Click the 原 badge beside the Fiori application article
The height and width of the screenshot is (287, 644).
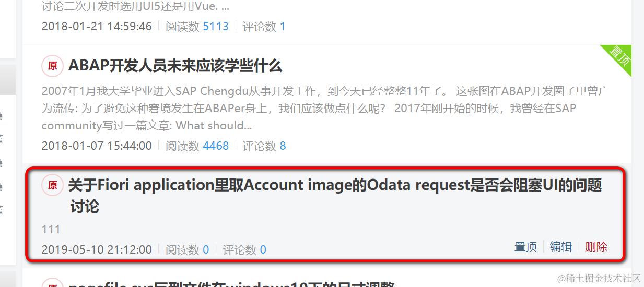point(53,185)
